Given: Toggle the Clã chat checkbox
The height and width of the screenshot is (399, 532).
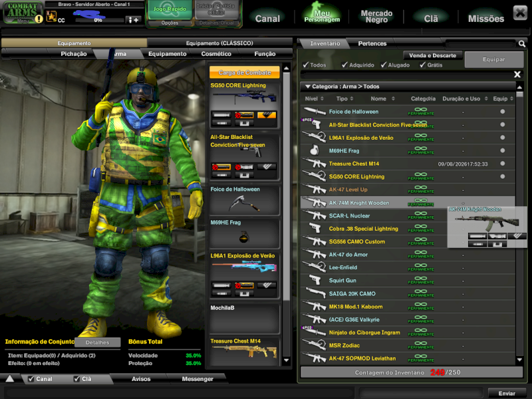Looking at the screenshot, I should (x=77, y=378).
